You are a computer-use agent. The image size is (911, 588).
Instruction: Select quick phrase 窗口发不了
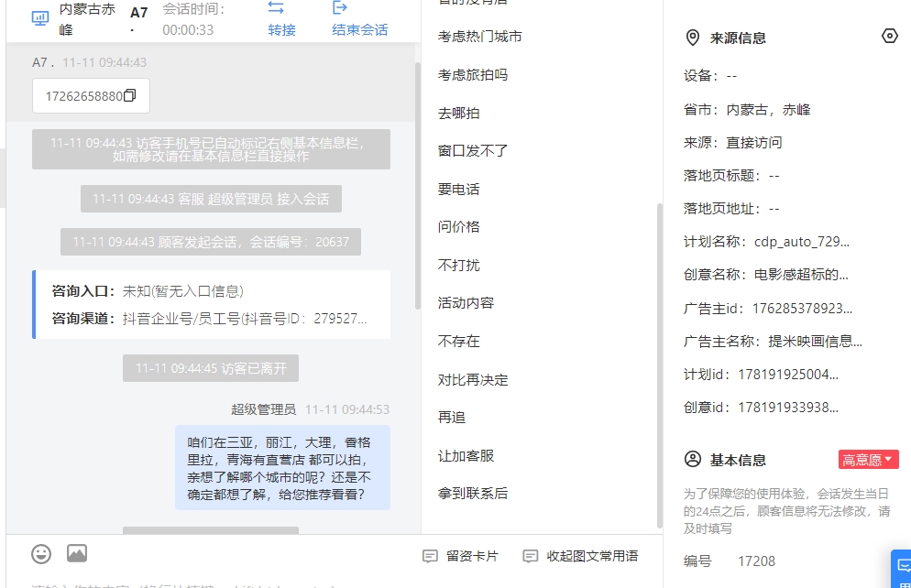coord(473,151)
